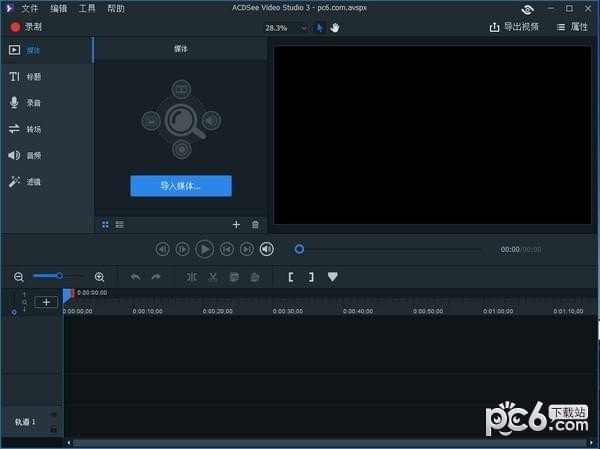
Task: Step back one frame
Action: click(x=163, y=249)
